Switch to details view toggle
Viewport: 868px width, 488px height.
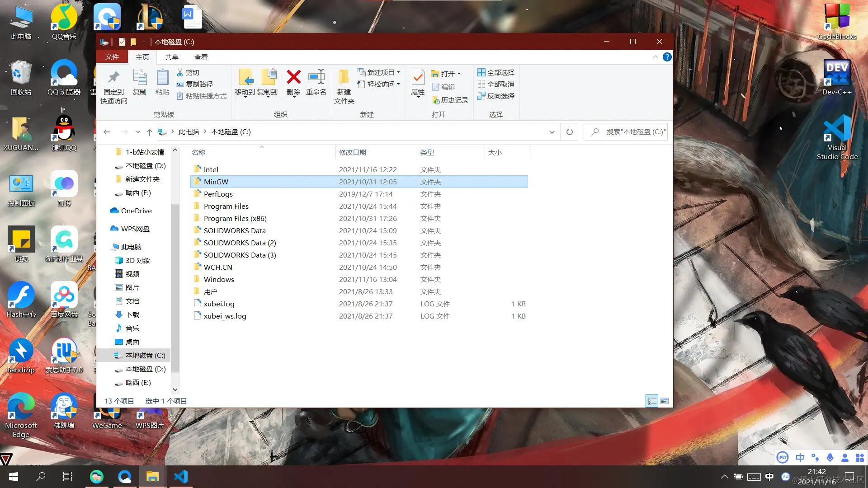pyautogui.click(x=652, y=401)
